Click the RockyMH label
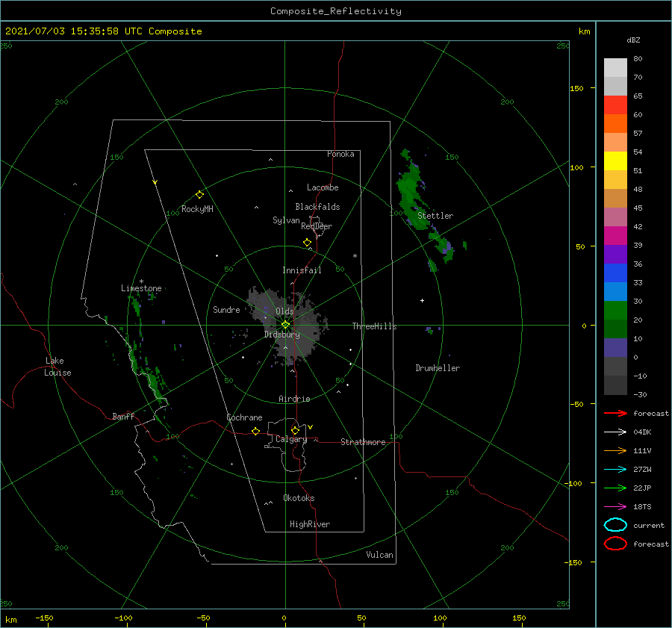Screen dimensions: 672x628 197,209
